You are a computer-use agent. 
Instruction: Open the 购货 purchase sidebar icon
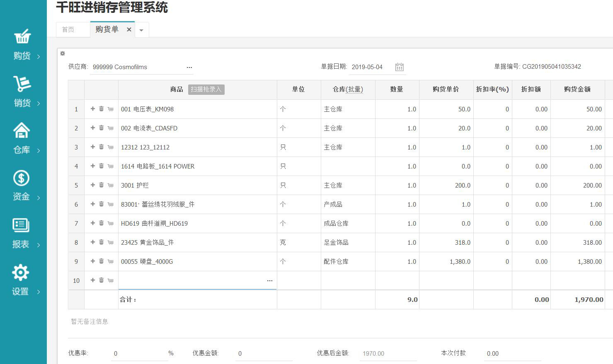click(22, 37)
